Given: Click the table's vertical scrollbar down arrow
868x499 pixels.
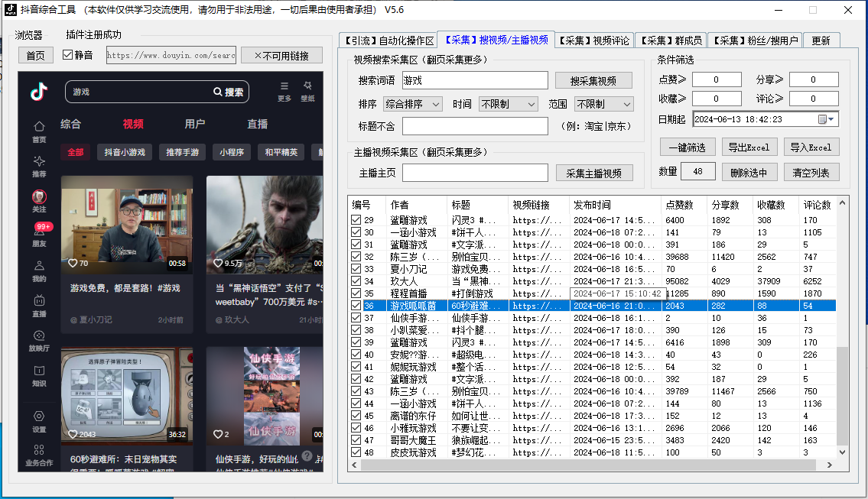Looking at the screenshot, I should click(843, 452).
